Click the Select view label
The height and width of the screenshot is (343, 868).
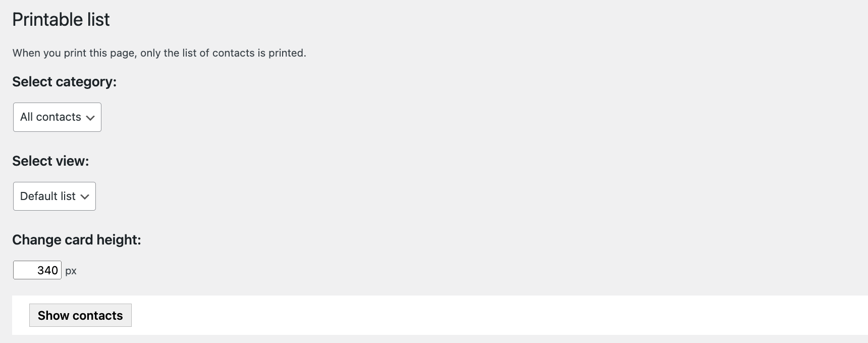50,161
